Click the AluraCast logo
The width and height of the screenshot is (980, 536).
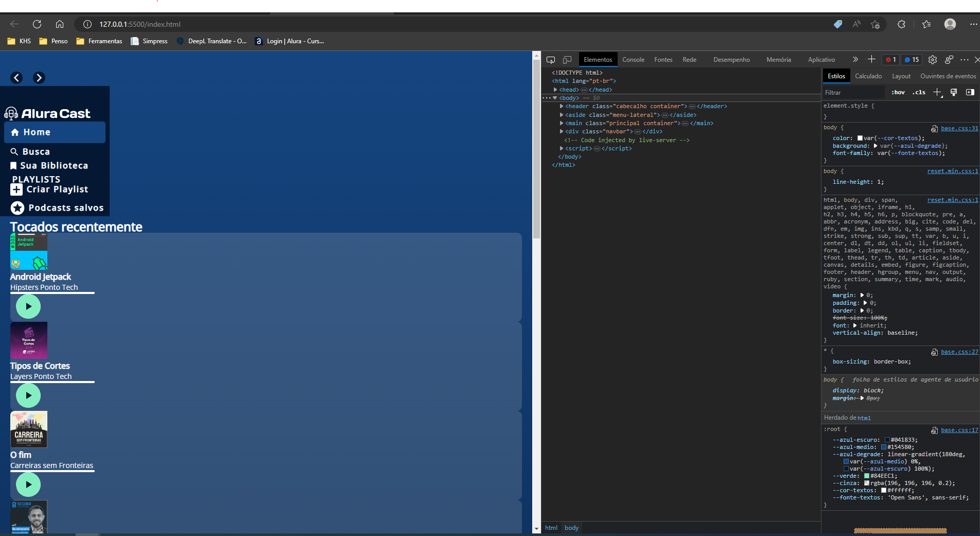point(47,113)
